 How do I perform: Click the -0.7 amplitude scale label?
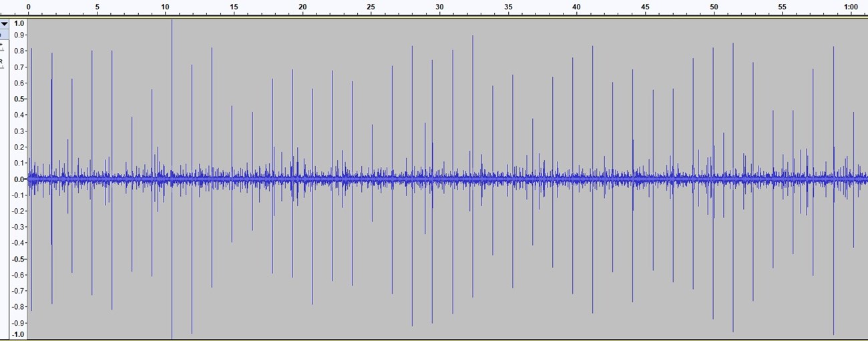pos(18,291)
